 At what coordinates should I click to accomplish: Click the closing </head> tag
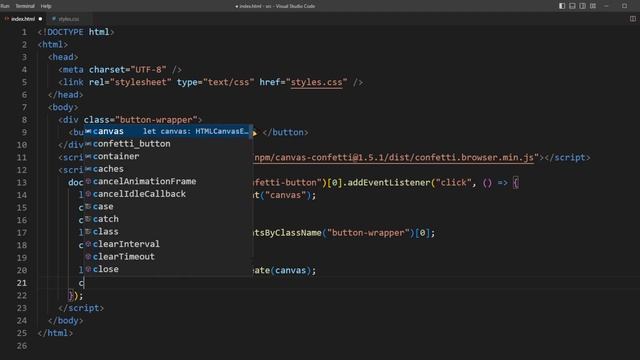[x=66, y=95]
